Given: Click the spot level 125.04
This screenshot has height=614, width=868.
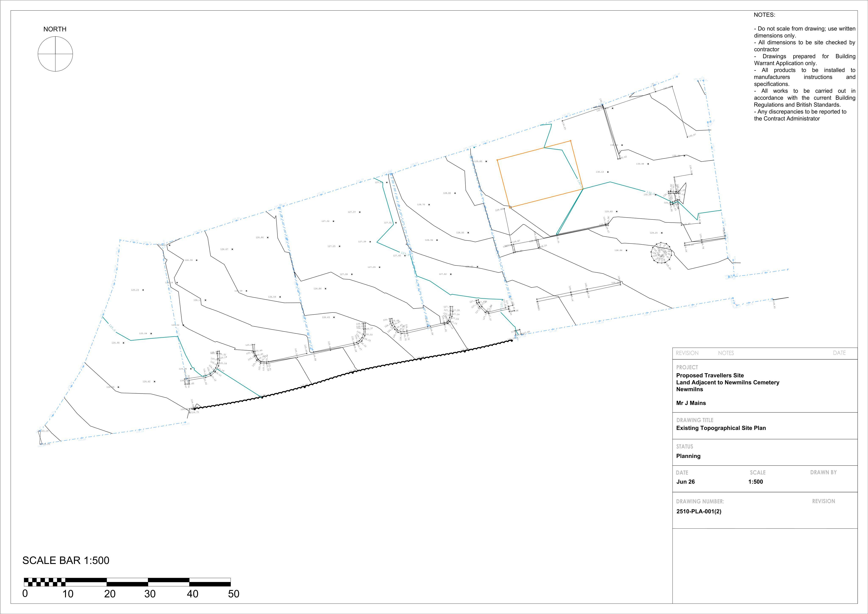Looking at the screenshot, I should [143, 334].
